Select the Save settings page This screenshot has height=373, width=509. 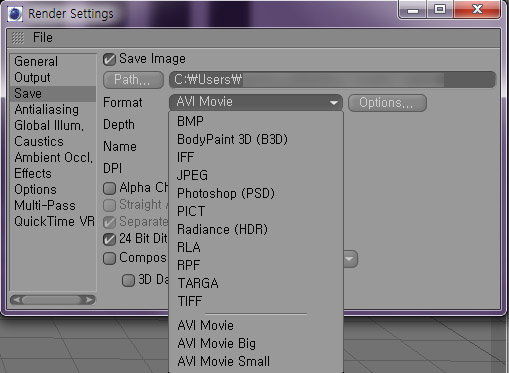coord(53,93)
